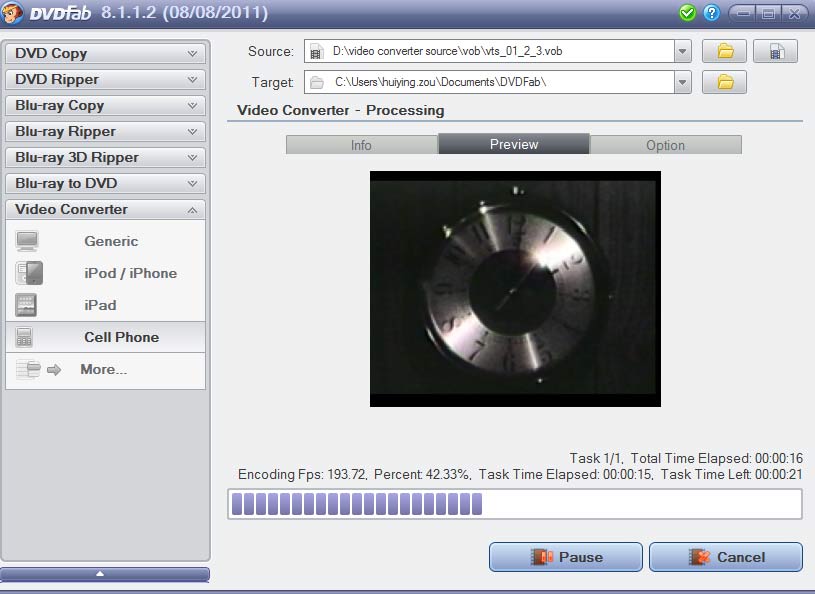815x594 pixels.
Task: Browse target folder with yellow folder icon
Action: (725, 82)
